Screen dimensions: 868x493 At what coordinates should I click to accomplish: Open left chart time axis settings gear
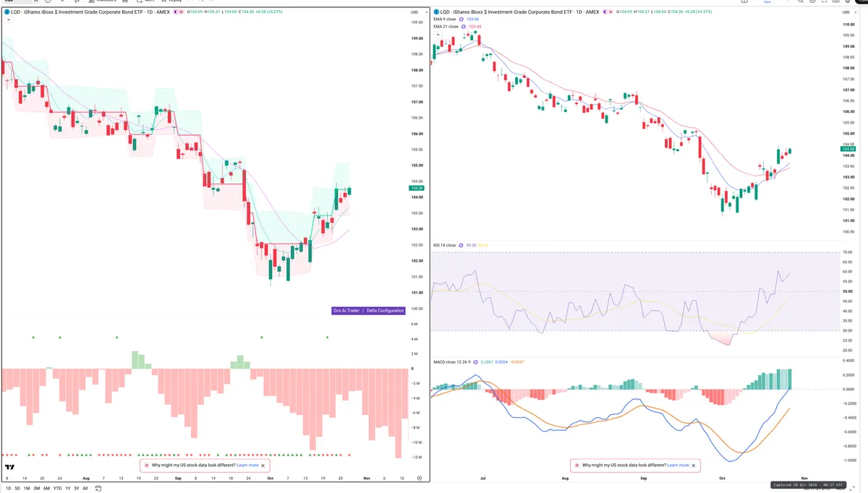[419, 478]
